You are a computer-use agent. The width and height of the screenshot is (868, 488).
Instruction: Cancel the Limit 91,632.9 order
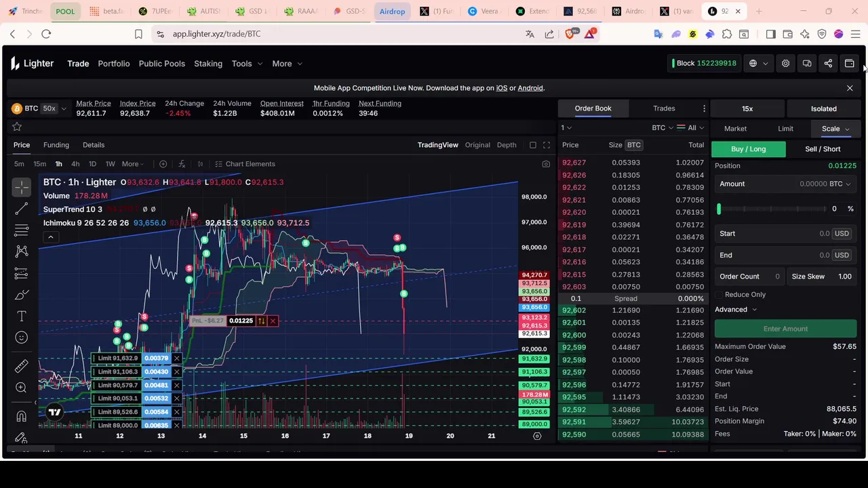(x=176, y=359)
